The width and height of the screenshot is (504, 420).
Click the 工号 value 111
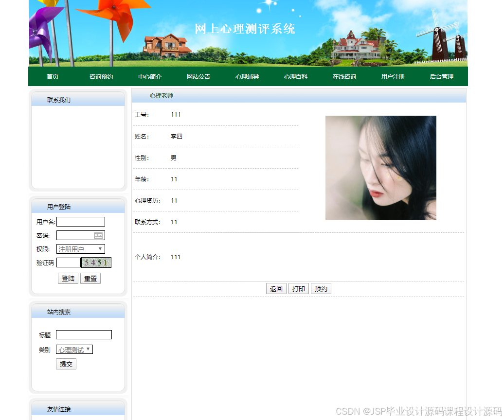click(176, 115)
